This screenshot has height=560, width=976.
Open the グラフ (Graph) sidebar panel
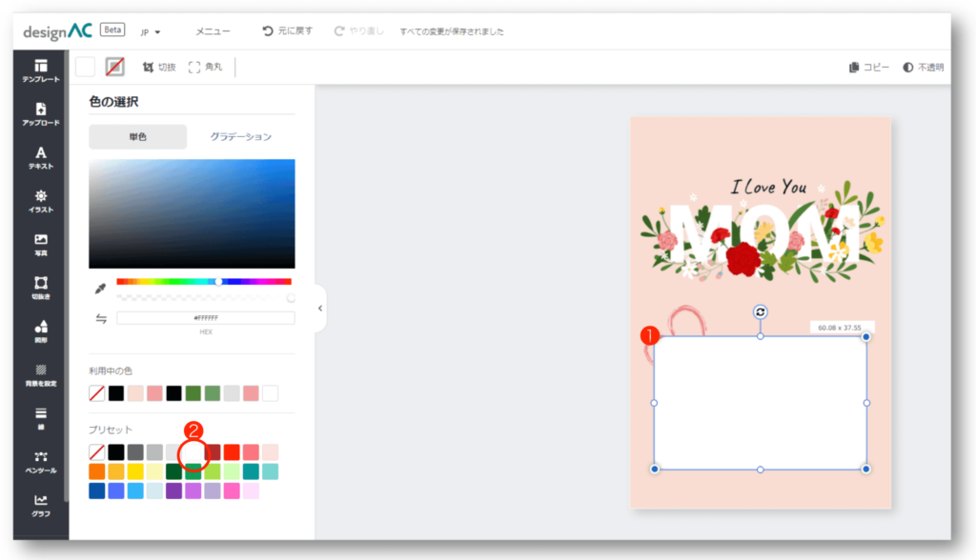[x=41, y=506]
